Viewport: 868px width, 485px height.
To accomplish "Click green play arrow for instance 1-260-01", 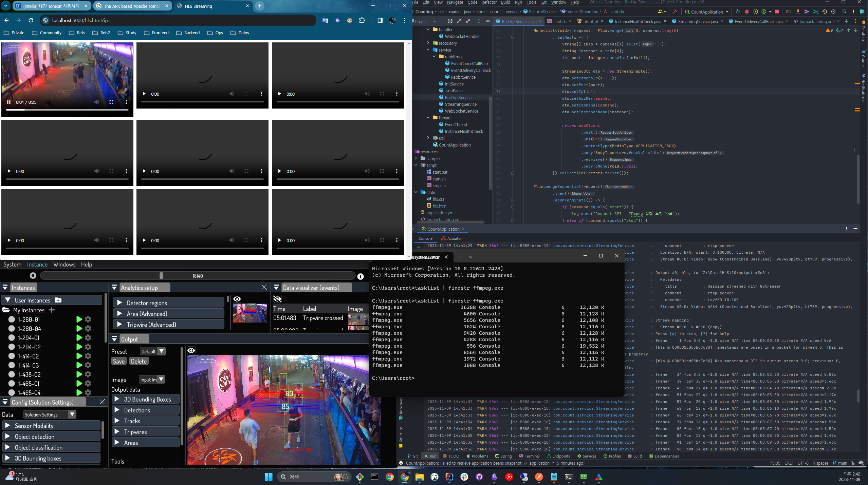I will 79,319.
